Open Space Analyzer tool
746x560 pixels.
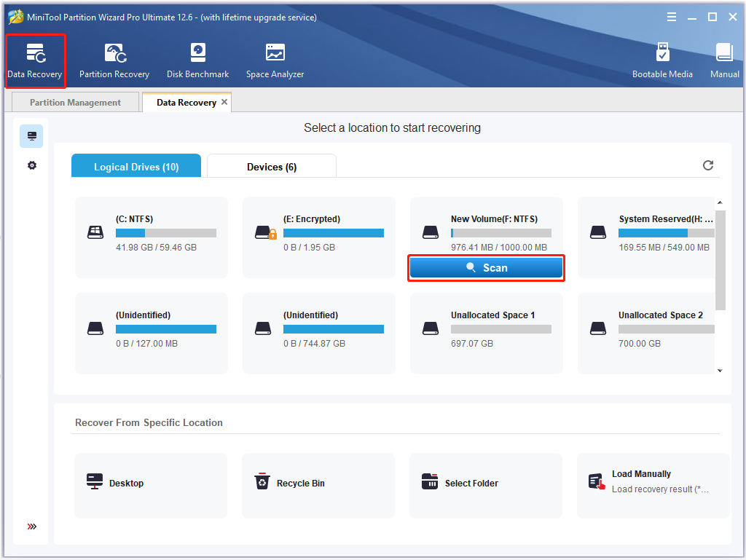click(275, 61)
